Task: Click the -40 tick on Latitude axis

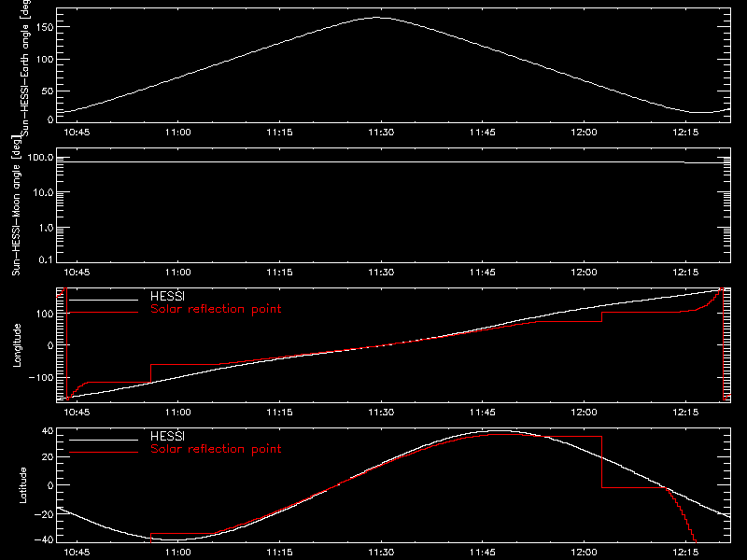Action: tap(44, 540)
